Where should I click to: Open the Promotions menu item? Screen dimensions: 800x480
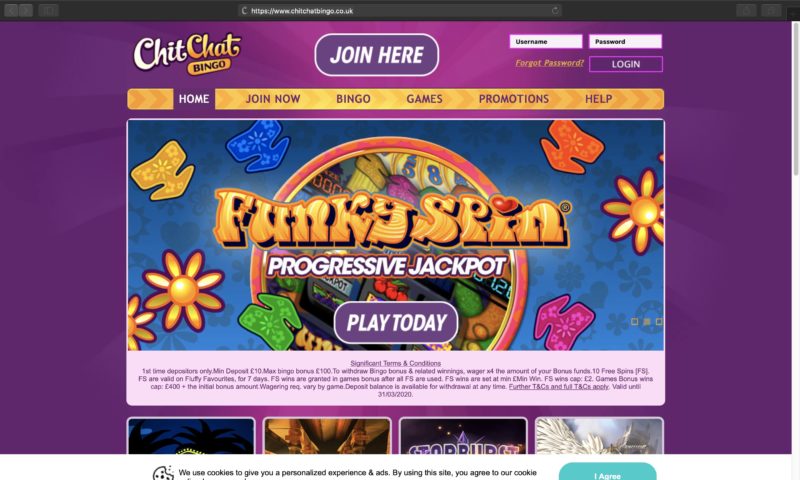coord(514,99)
